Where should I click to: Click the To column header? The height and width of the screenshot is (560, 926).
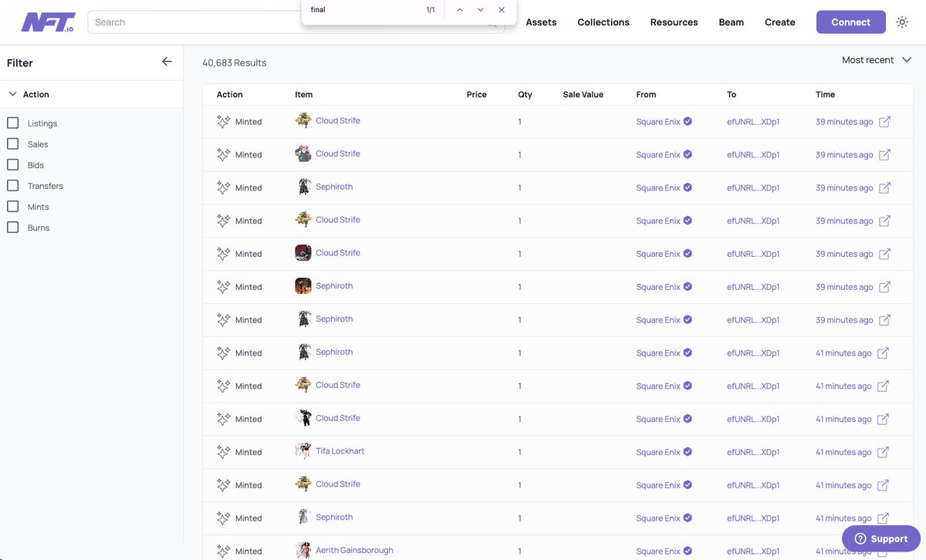click(732, 94)
